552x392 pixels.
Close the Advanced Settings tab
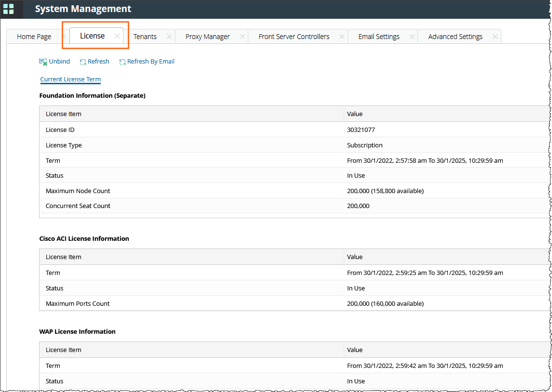pos(495,37)
